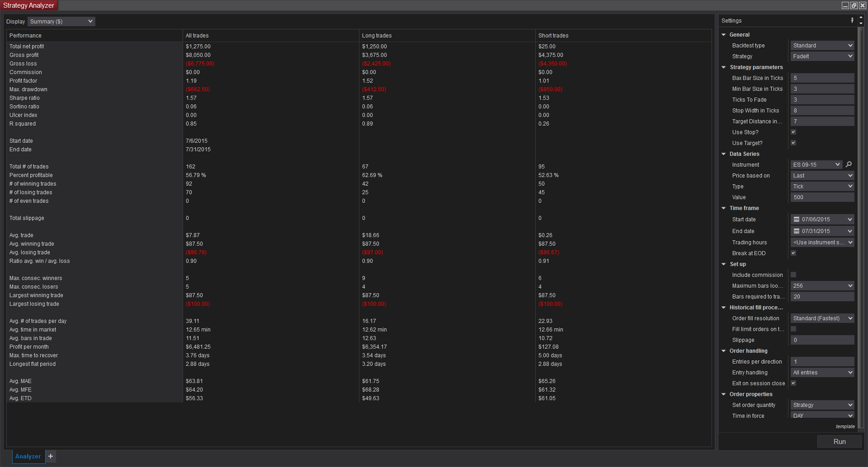The image size is (868, 467).
Task: Edit Bax Bar Size in Ticks field
Action: [x=822, y=78]
